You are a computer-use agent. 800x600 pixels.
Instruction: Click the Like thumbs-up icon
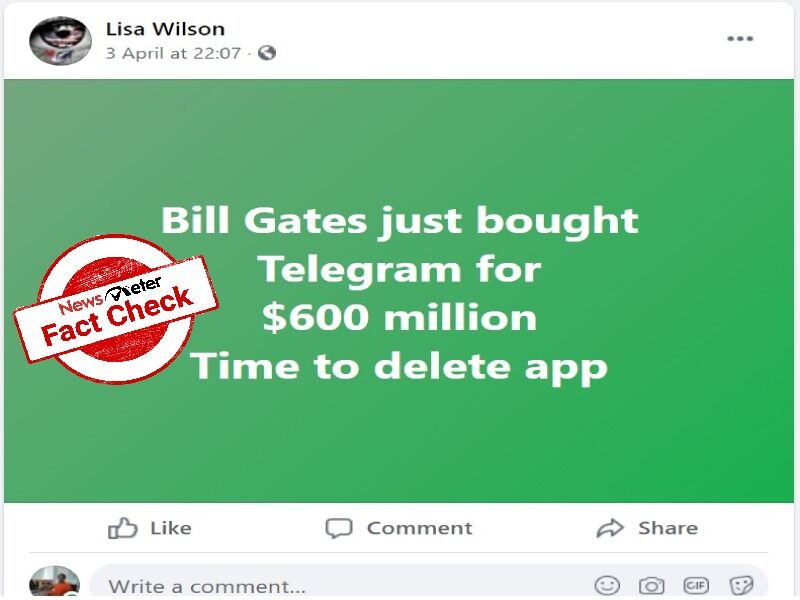(122, 528)
